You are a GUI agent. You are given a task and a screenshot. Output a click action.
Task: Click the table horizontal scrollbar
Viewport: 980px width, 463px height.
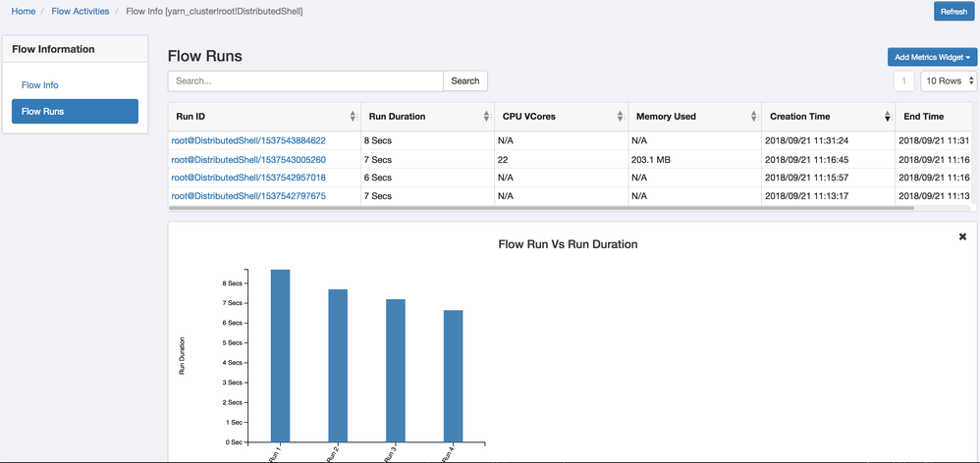coord(540,208)
